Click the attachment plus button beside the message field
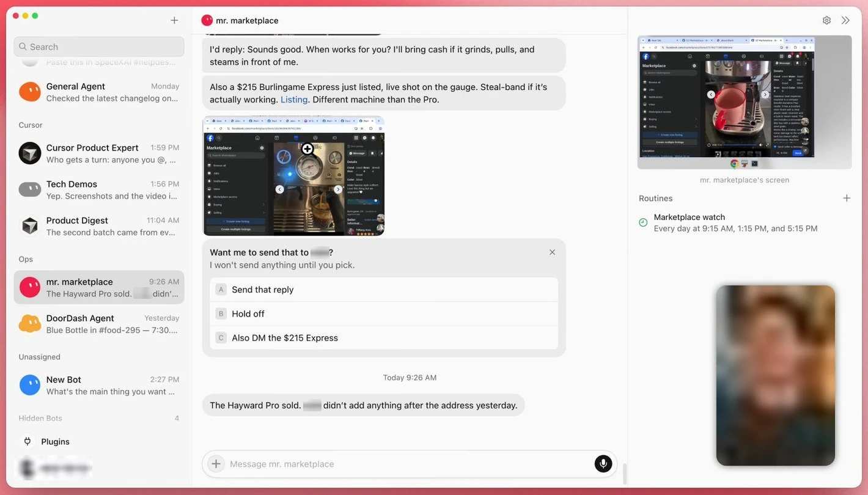The image size is (868, 495). (216, 464)
